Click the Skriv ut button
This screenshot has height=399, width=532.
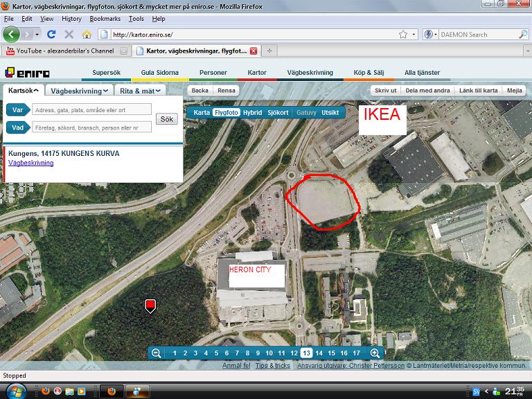[x=385, y=91]
